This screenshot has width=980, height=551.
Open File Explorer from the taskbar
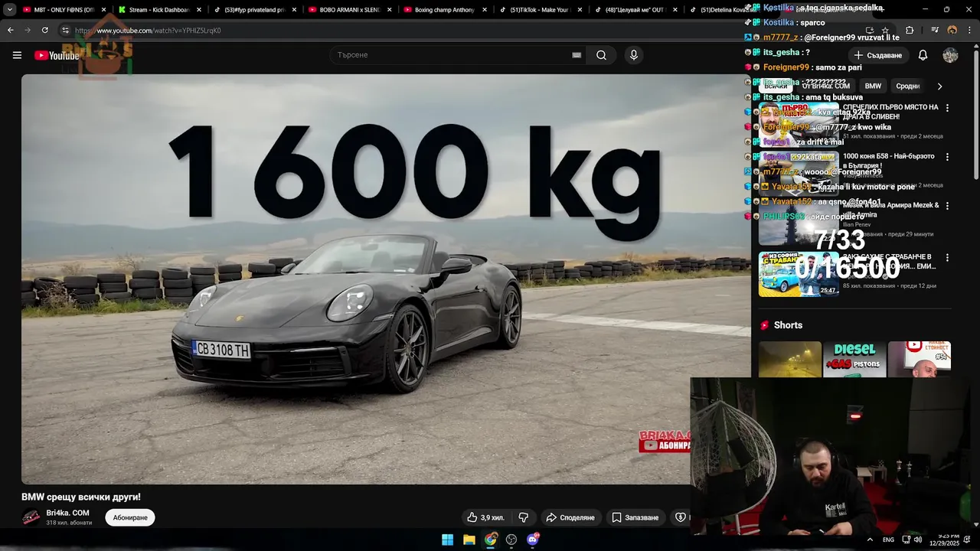pos(469,540)
